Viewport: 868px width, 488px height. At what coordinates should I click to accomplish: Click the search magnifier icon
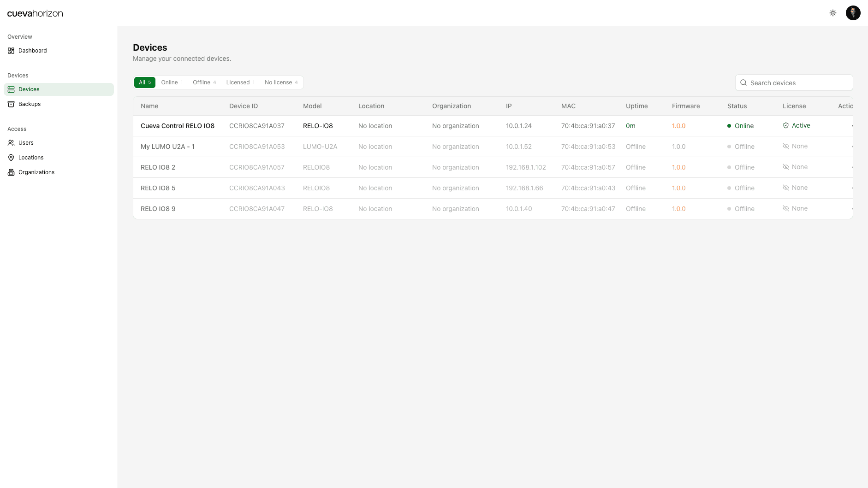coord(743,83)
